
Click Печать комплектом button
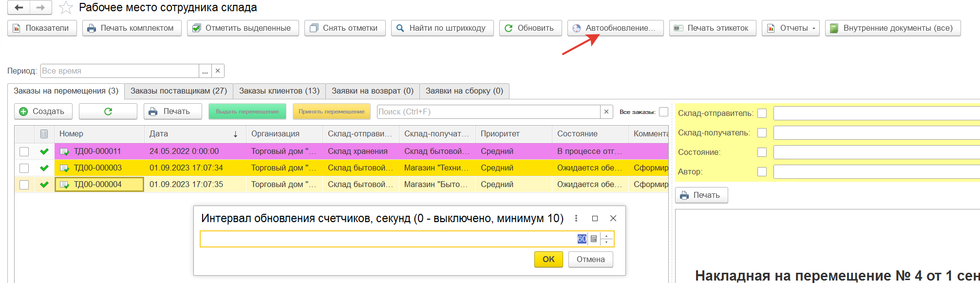pos(132,28)
